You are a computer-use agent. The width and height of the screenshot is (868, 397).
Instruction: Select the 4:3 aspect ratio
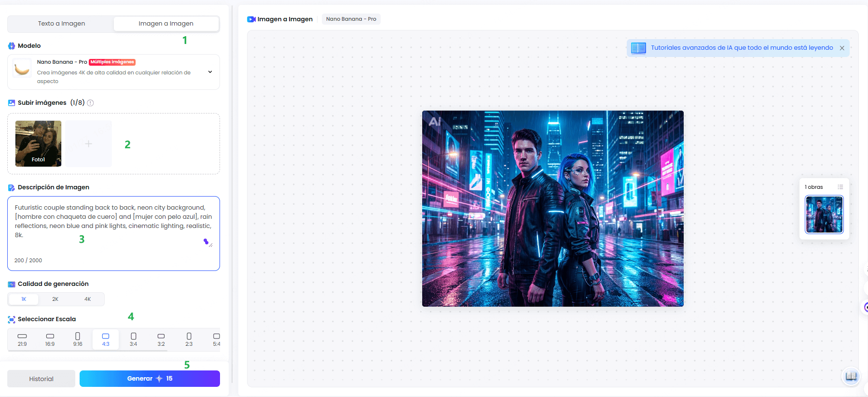tap(106, 340)
